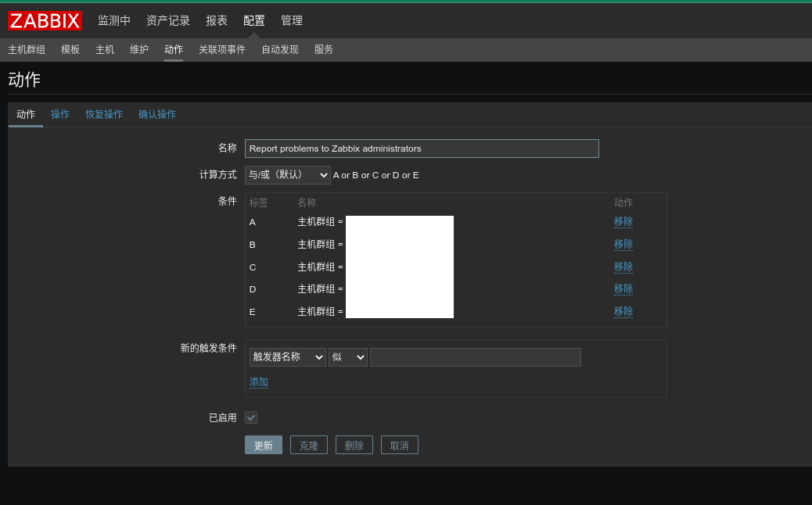Go to 主机 submenu
Viewport: 812px width, 505px height.
coord(105,50)
